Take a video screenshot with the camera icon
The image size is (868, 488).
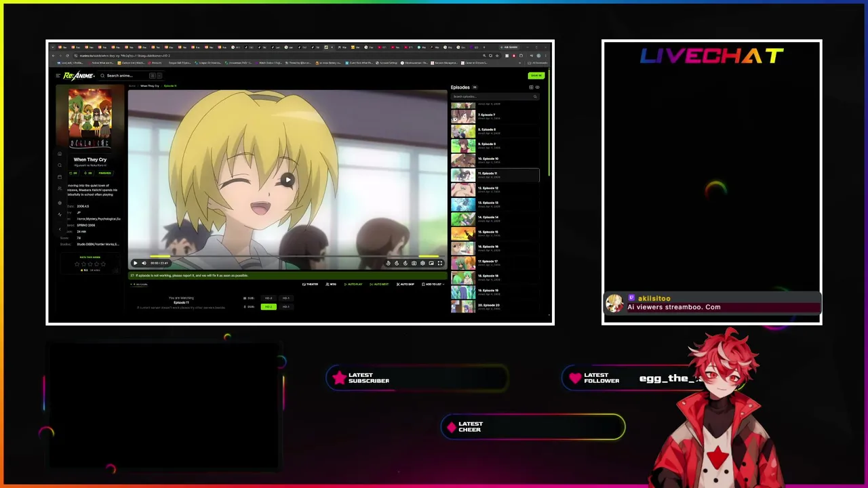coord(414,263)
